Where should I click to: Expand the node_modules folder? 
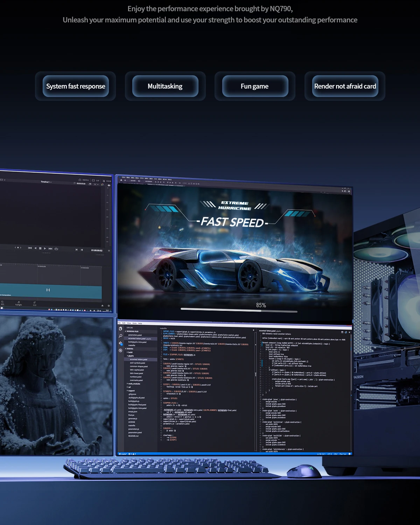tap(134, 384)
